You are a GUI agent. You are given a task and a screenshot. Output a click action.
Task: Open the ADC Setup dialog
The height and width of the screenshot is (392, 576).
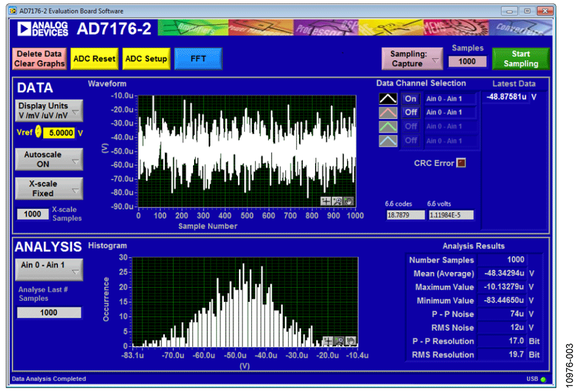(146, 59)
